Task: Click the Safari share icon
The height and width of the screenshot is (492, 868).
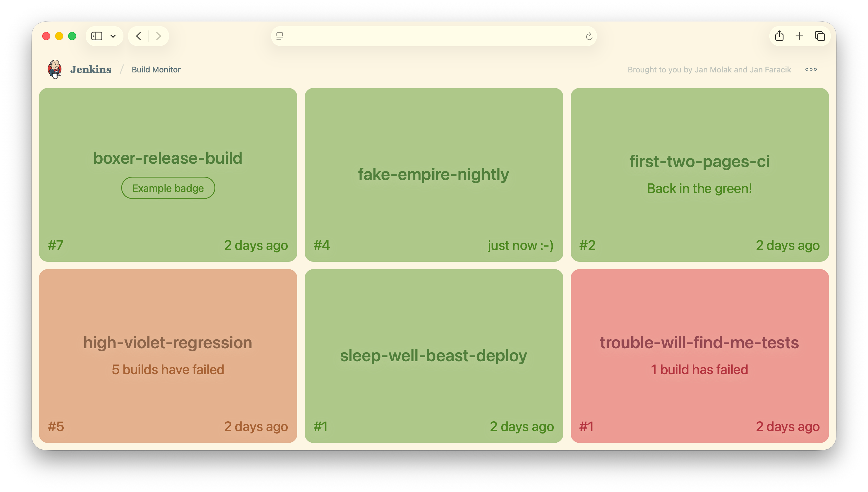Action: [x=780, y=36]
